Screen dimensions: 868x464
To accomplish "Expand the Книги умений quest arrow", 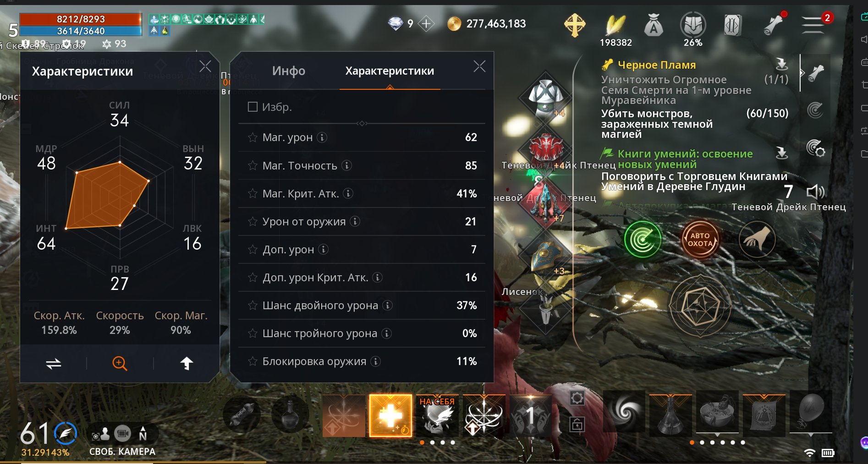I will 781,153.
